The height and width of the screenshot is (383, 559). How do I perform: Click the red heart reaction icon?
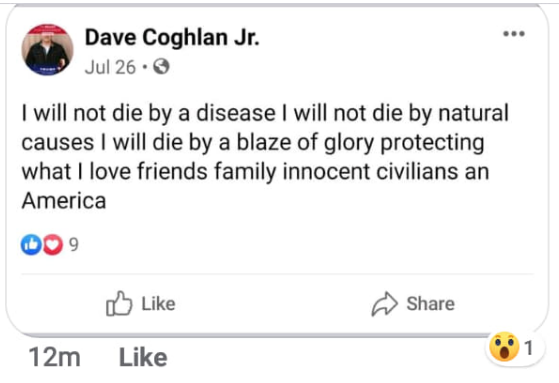pyautogui.click(x=53, y=245)
